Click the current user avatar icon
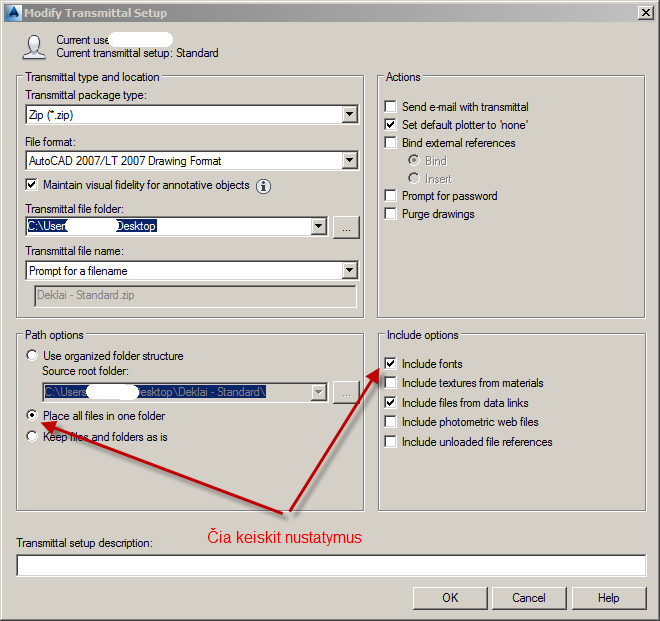This screenshot has height=621, width=660. (34, 47)
